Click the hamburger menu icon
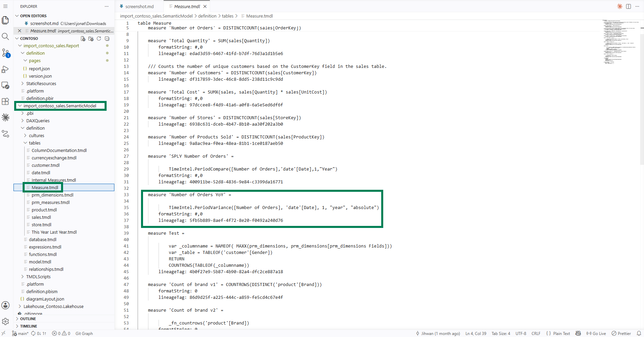 pyautogui.click(x=5, y=6)
